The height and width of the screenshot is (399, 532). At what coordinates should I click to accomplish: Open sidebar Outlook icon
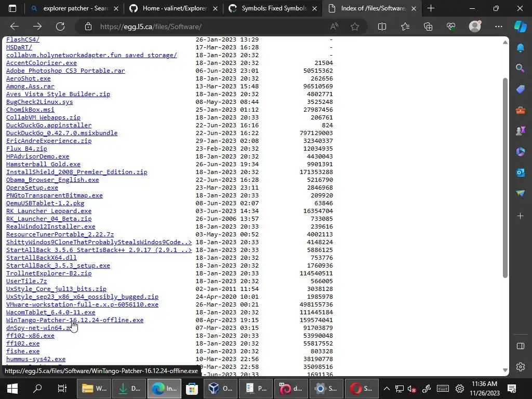coord(521,172)
